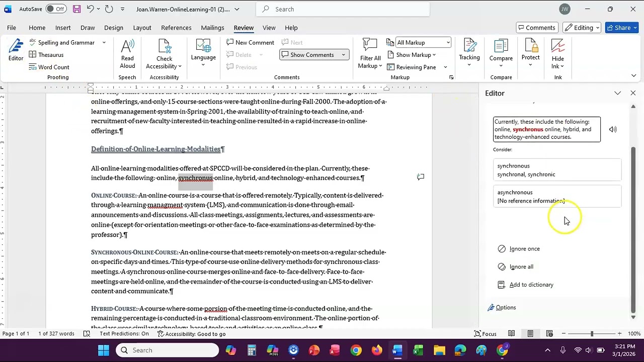Open the Tracking dropdown
This screenshot has height=362, width=644.
(469, 53)
